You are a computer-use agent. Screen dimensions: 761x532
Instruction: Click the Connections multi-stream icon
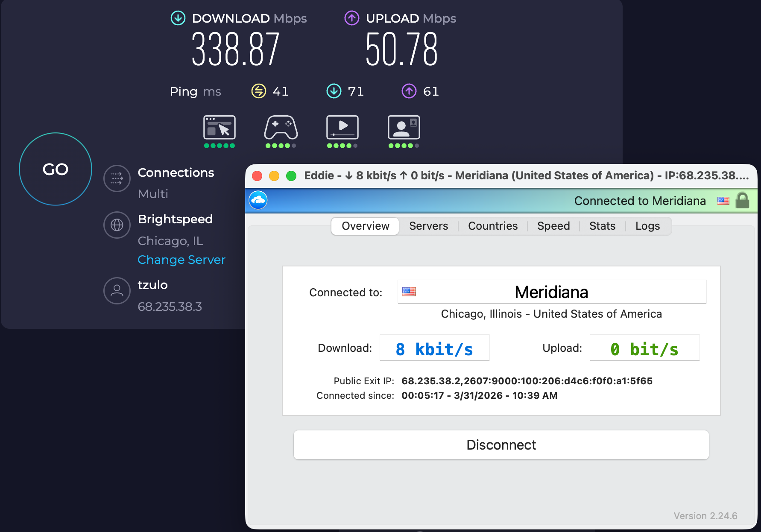(x=117, y=178)
